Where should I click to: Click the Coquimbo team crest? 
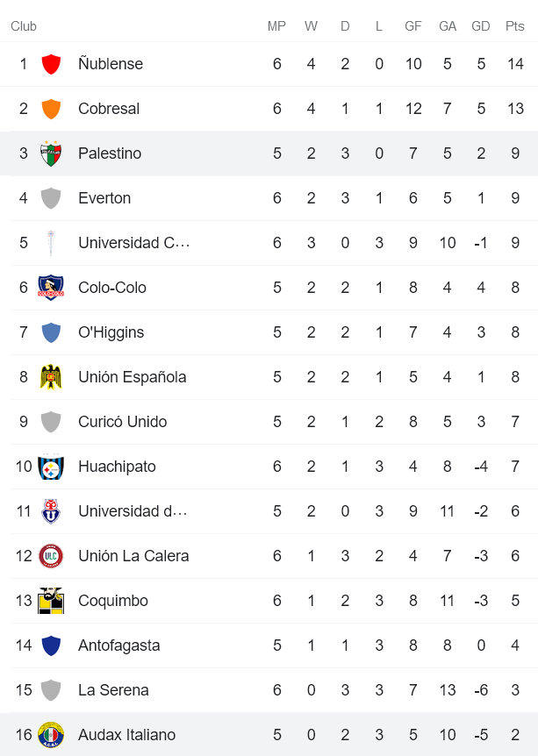[x=51, y=601]
